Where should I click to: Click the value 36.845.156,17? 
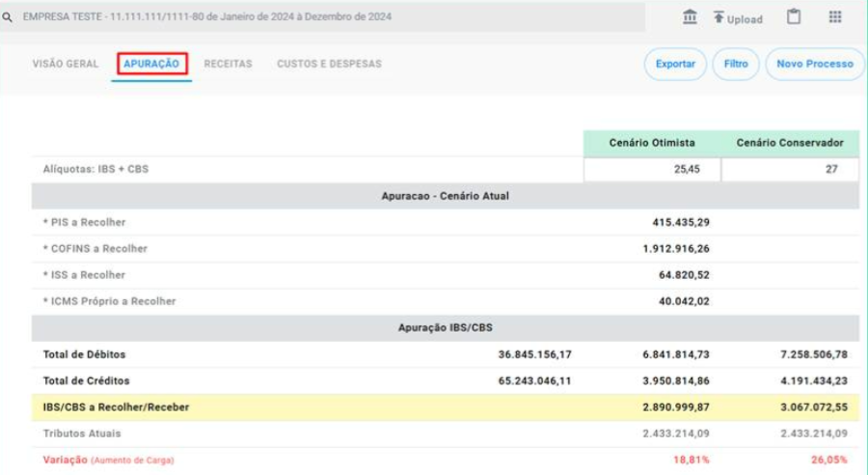click(534, 354)
